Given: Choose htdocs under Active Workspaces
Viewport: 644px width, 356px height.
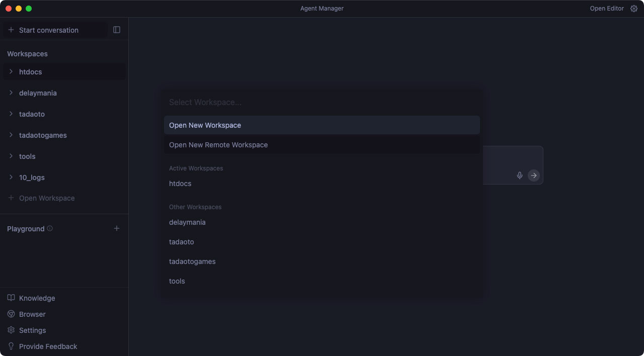Looking at the screenshot, I should [x=180, y=184].
